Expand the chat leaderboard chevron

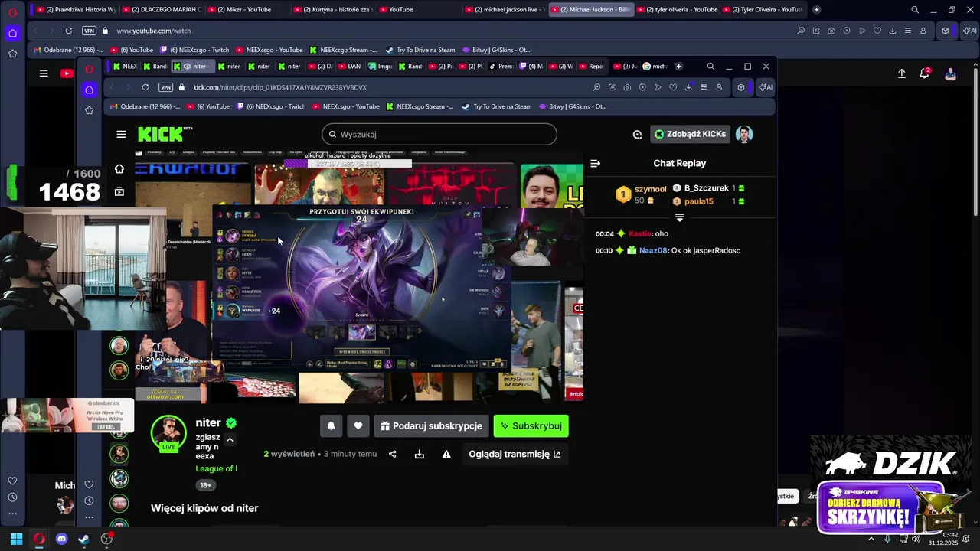tap(679, 217)
